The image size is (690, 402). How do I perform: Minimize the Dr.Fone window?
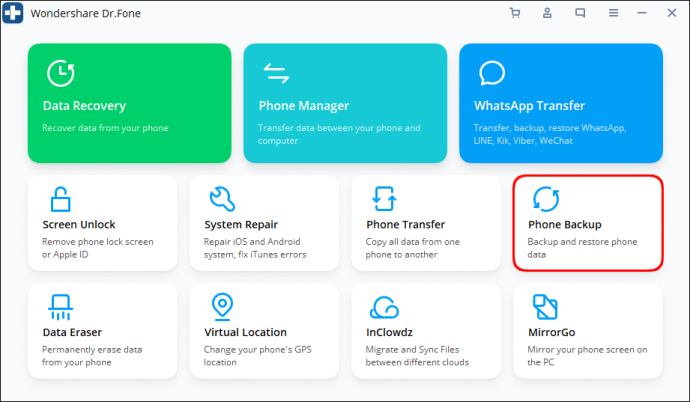point(642,13)
